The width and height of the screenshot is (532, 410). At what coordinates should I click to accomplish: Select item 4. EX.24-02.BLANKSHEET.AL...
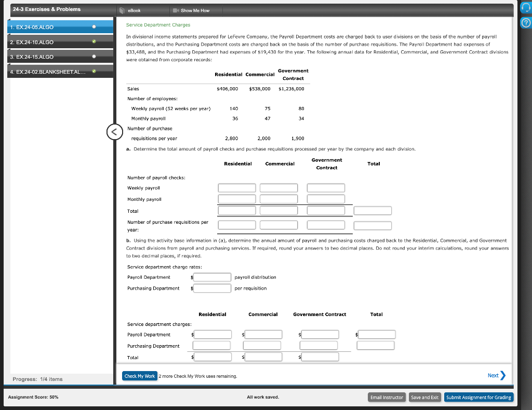(x=60, y=72)
